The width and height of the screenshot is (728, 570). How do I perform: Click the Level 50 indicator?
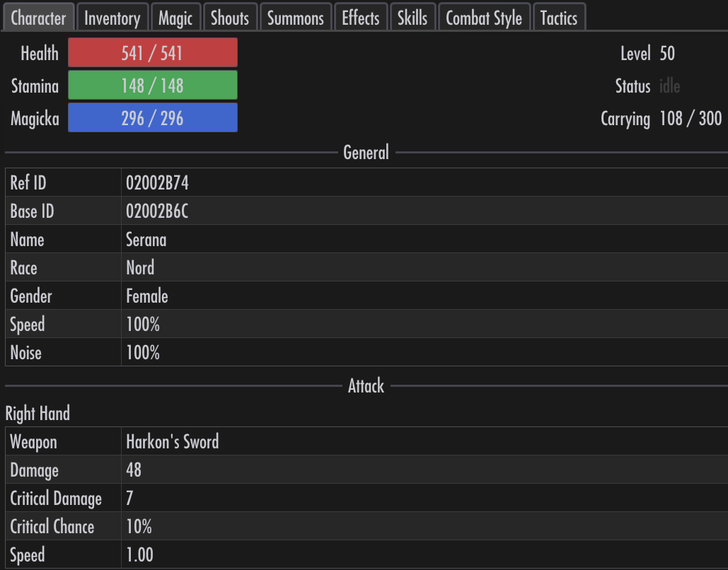647,53
